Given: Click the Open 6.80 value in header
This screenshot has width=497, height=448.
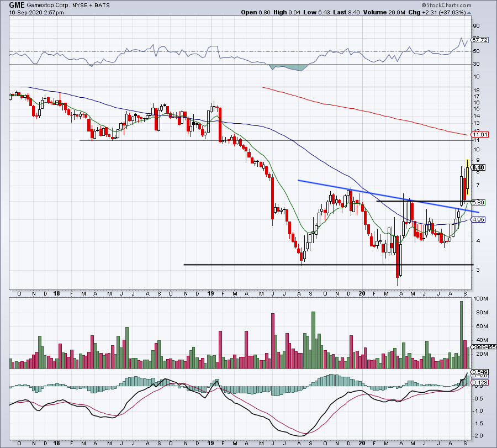Looking at the screenshot, I should point(256,12).
